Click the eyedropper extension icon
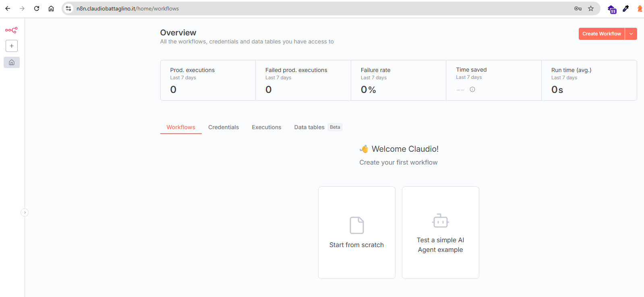This screenshot has height=297, width=644. [x=625, y=8]
